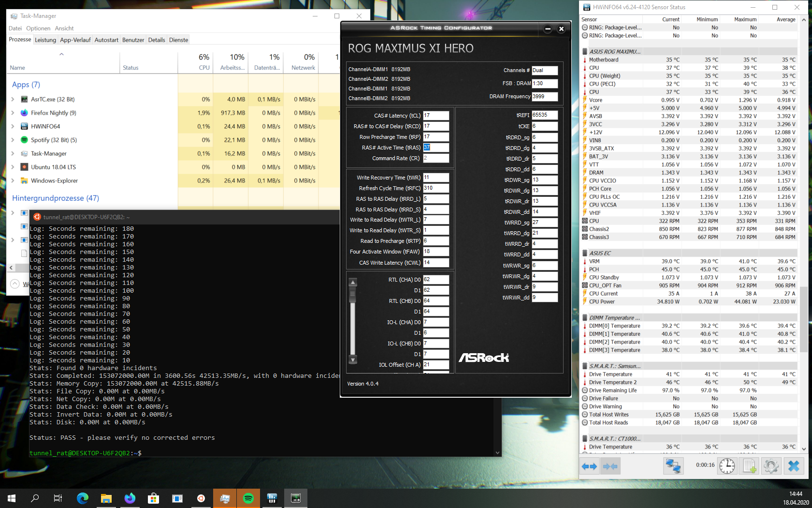This screenshot has width=812, height=508.
Task: Close HWiNFO sensors with blue X icon
Action: coord(794,466)
